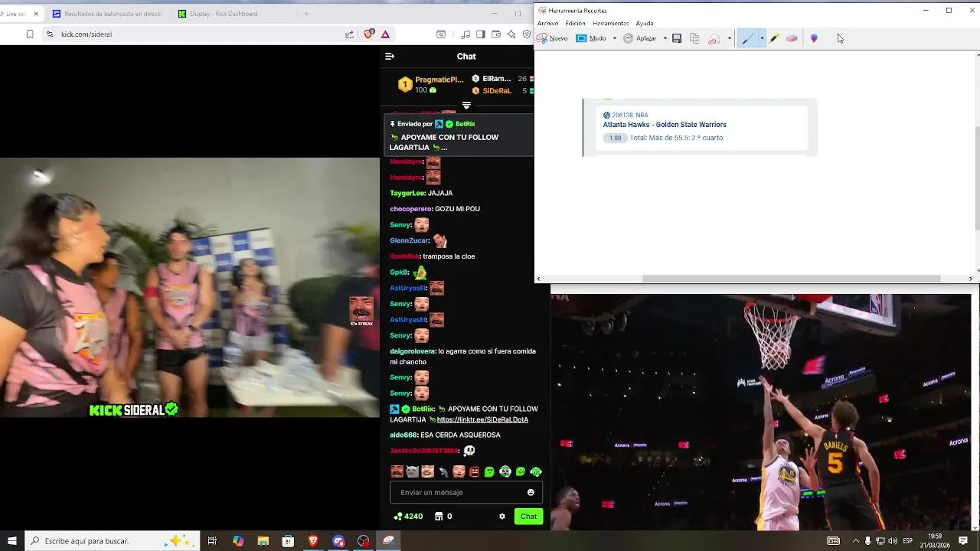Open File Explorer from the taskbar
Image resolution: width=980 pixels, height=551 pixels.
point(263,541)
